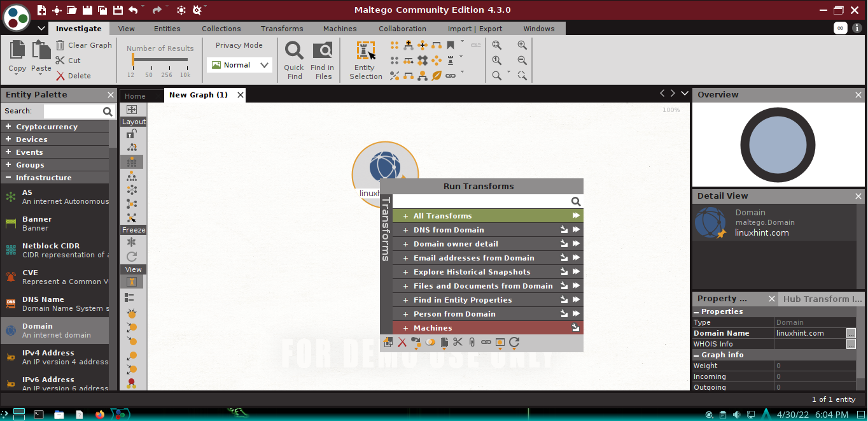Click the refresh arrow icon in context toolbar
Image resolution: width=868 pixels, height=421 pixels.
514,343
